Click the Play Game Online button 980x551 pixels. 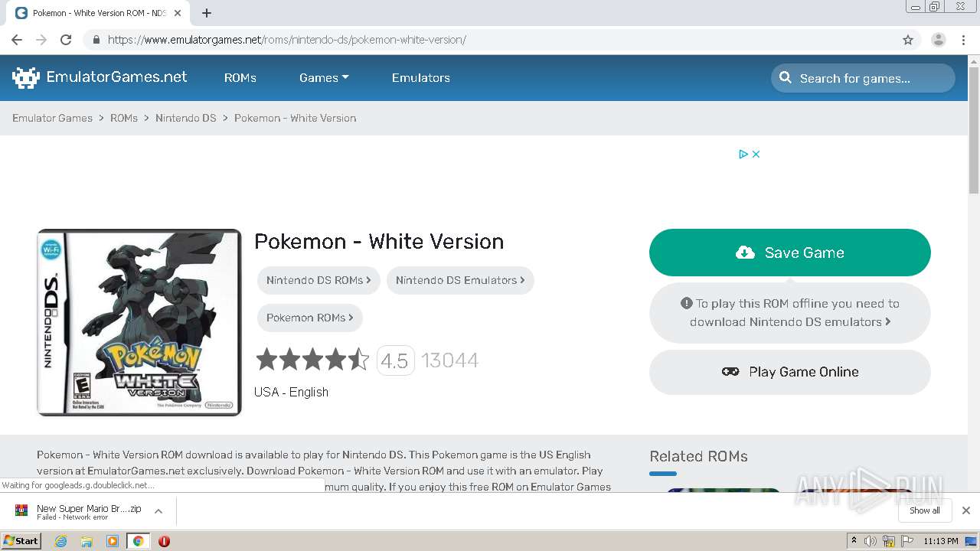(x=789, y=372)
